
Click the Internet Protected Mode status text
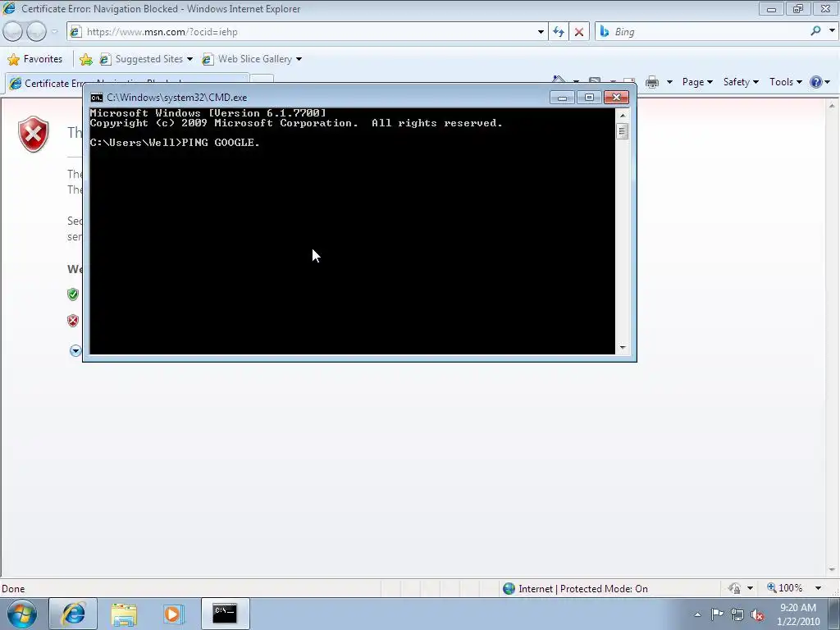tap(583, 589)
